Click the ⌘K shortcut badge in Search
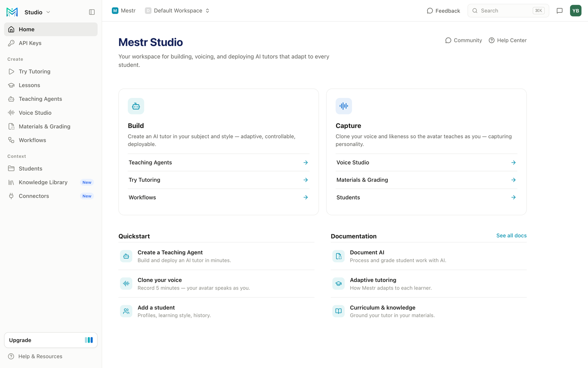The width and height of the screenshot is (588, 368). point(539,11)
